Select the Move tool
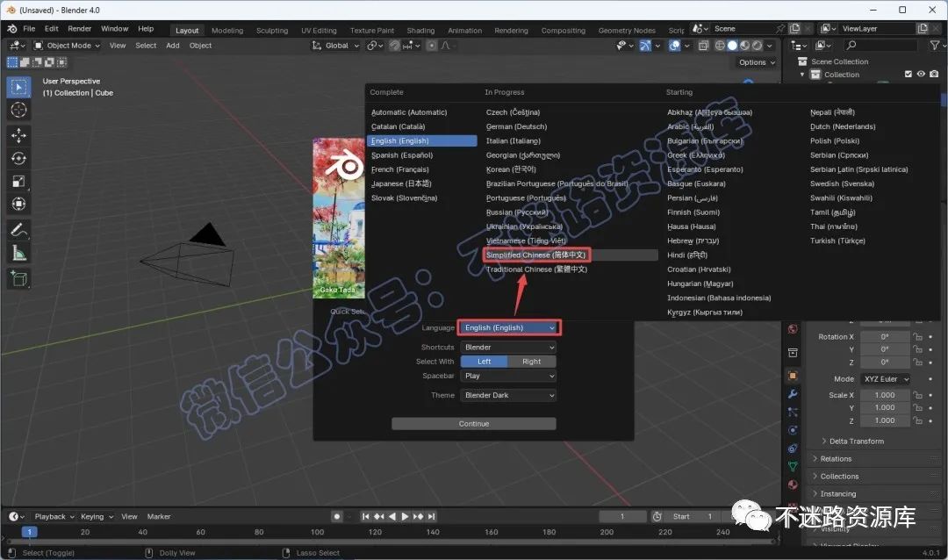 click(x=18, y=135)
